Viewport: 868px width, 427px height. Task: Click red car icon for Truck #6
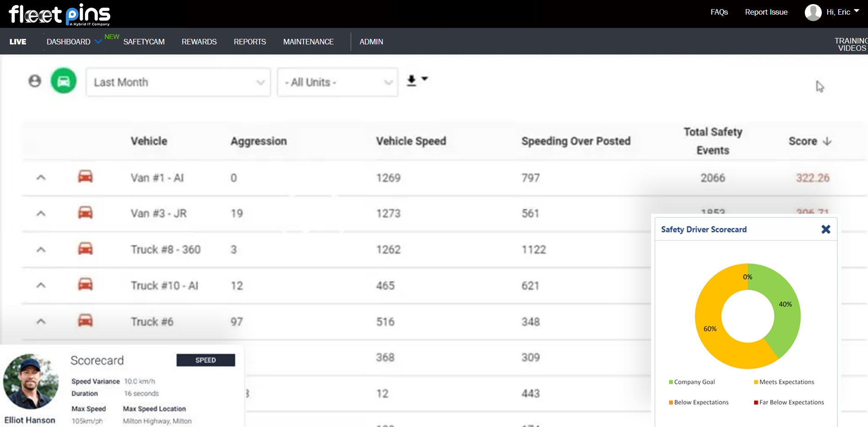85,321
